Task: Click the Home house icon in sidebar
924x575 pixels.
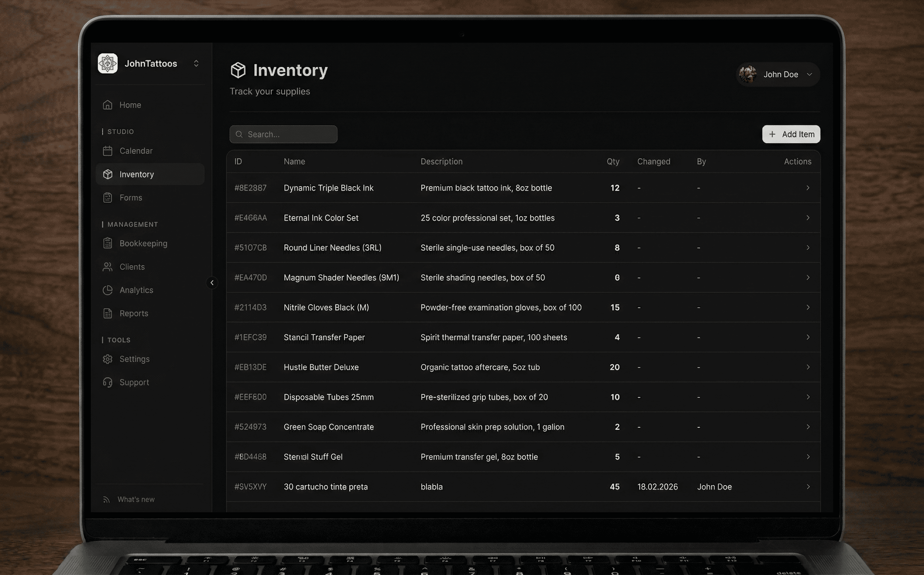Action: pos(107,105)
